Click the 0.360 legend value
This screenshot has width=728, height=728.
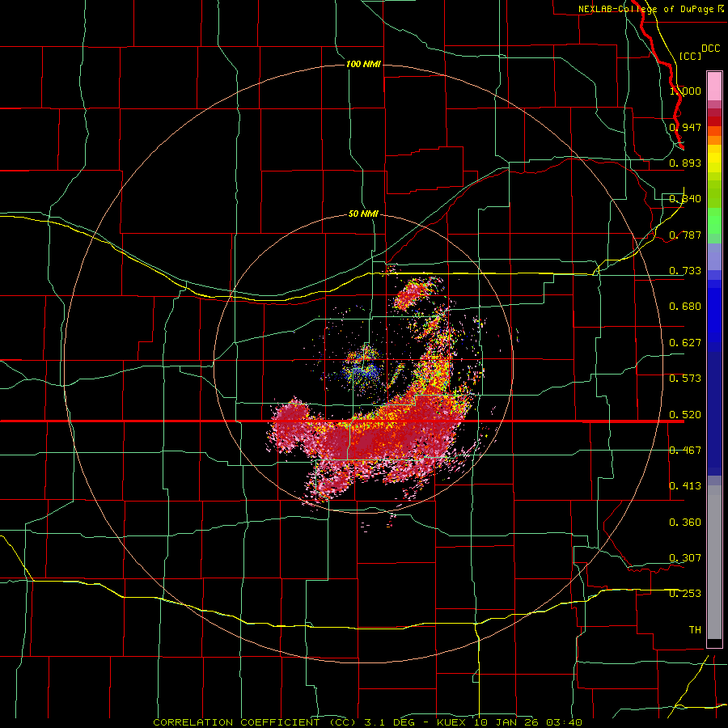pyautogui.click(x=685, y=522)
